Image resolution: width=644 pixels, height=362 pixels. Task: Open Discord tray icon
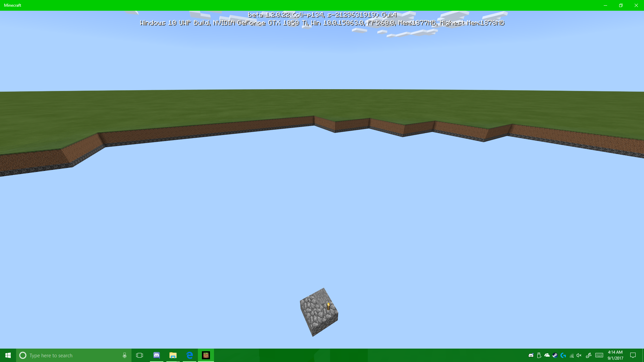click(531, 355)
